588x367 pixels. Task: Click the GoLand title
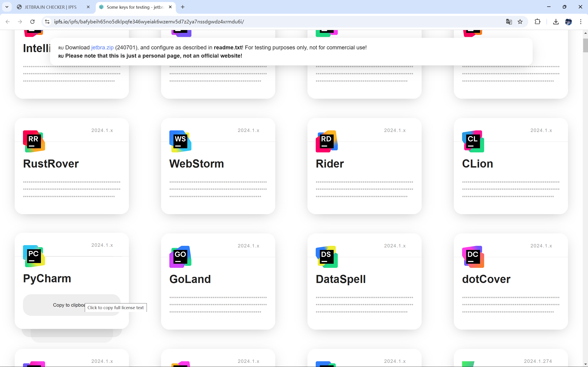click(190, 279)
